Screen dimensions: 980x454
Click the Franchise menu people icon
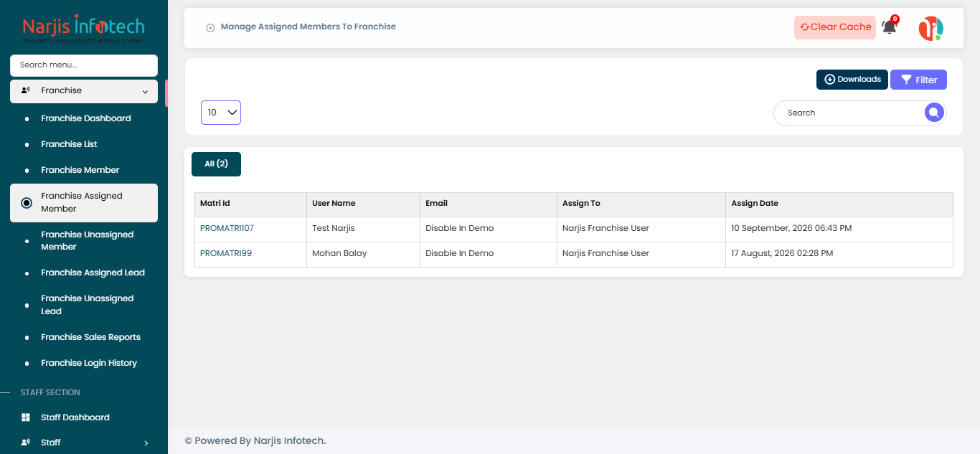point(26,90)
